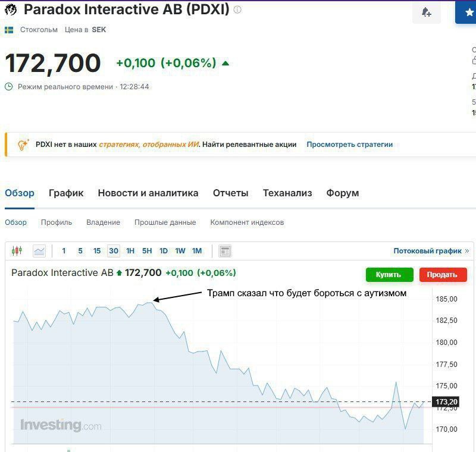Click the real-time clock icon
This screenshot has height=452, width=476.
coord(9,87)
